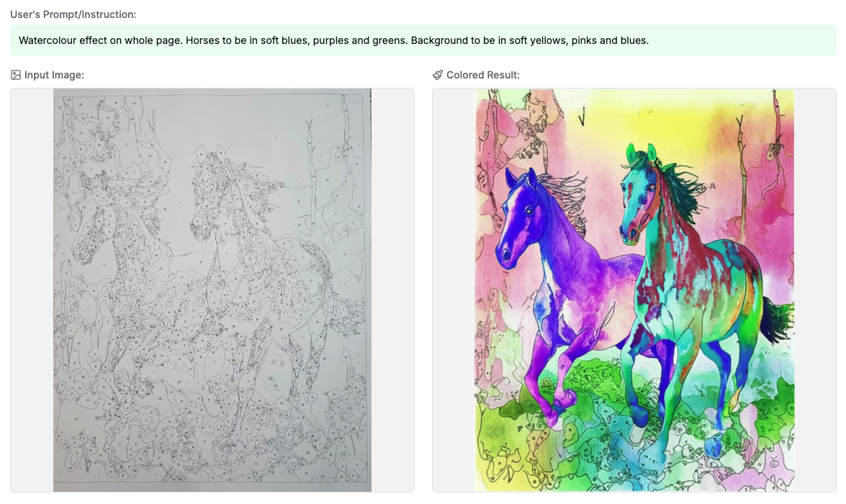Click the dark tail of the green horse
The image size is (846, 504).
777,320
